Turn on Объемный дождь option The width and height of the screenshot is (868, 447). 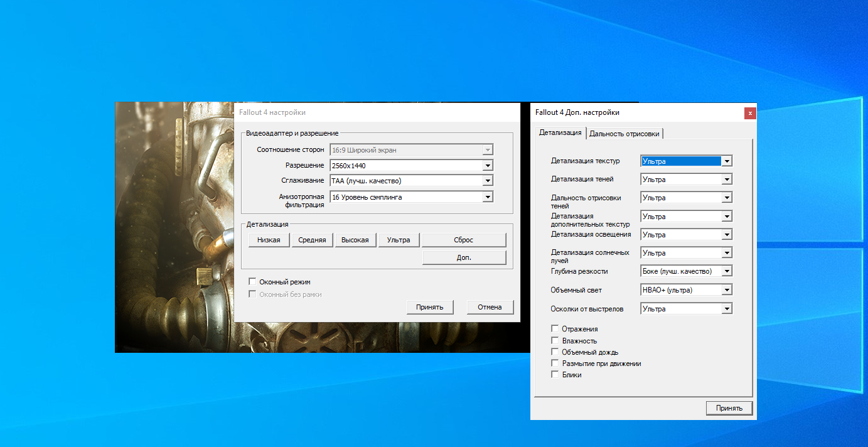pyautogui.click(x=555, y=352)
